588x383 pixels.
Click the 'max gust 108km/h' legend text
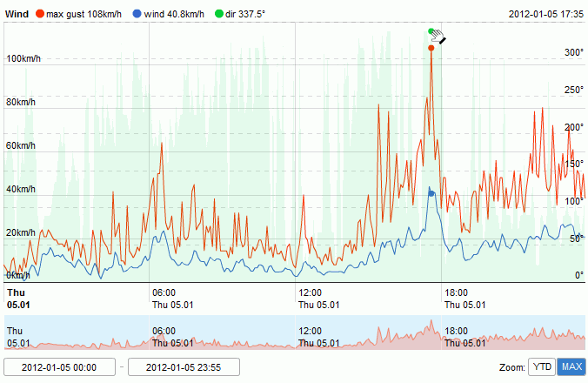[x=84, y=14]
